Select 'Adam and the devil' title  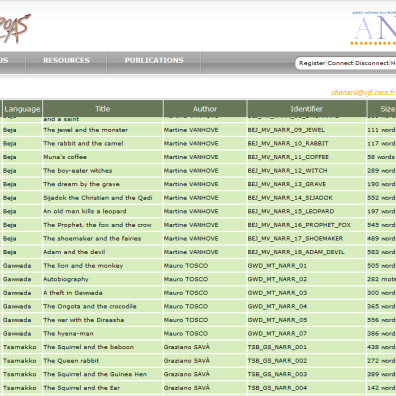click(74, 252)
